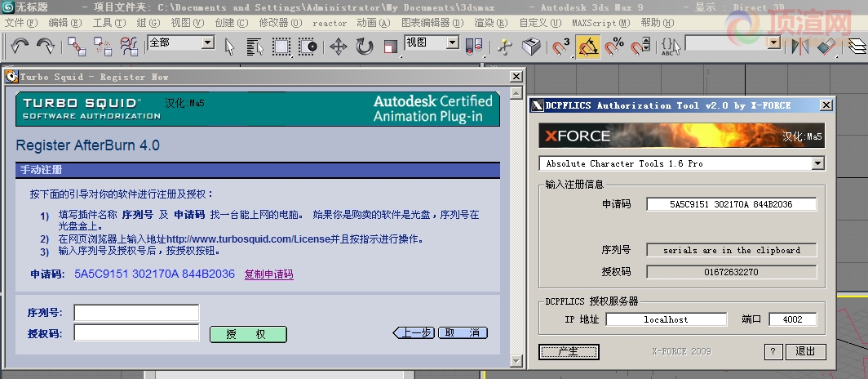Toggle the Spinner Snap icon
The width and height of the screenshot is (868, 379).
coord(640,46)
